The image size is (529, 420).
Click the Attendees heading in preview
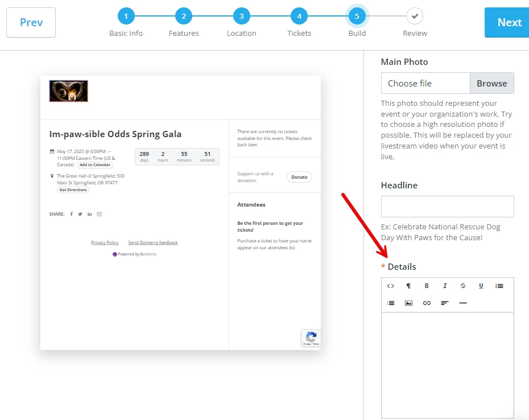pos(251,205)
